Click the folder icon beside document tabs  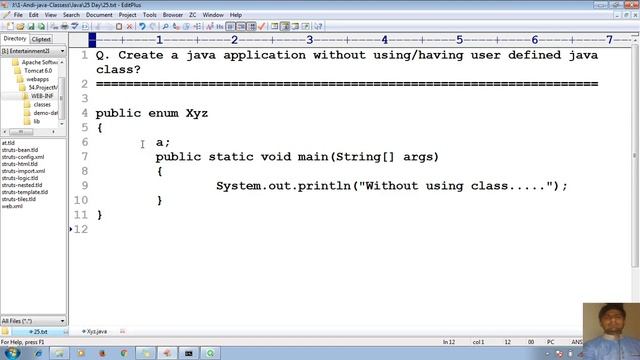pos(5,331)
